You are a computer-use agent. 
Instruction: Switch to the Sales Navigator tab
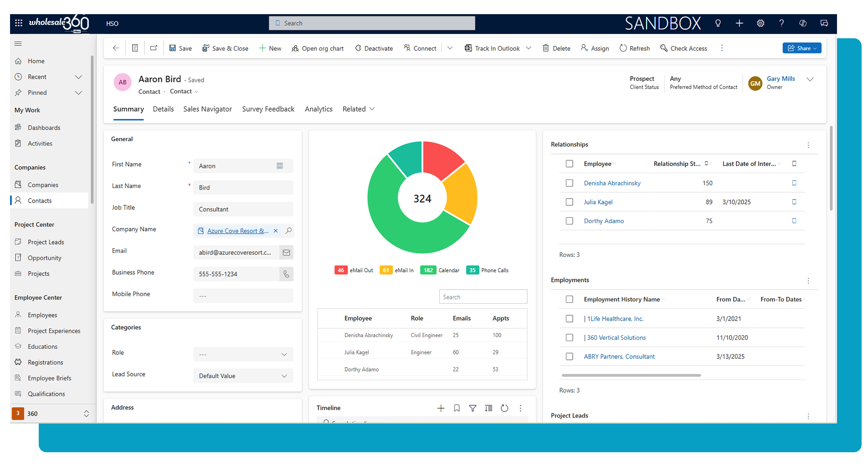coord(207,109)
